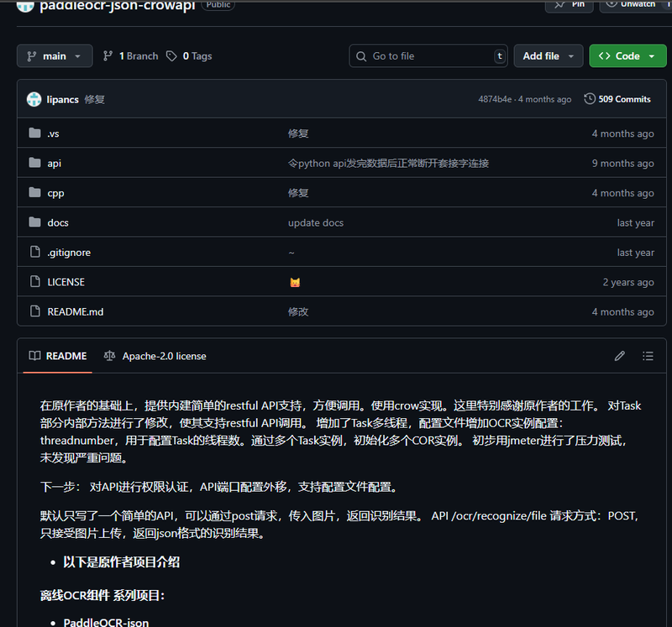Open the 0 Tags link
This screenshot has width=672, height=627.
189,56
